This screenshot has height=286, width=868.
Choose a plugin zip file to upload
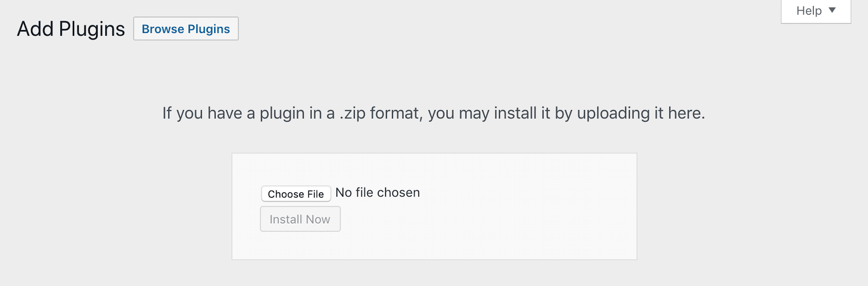296,194
